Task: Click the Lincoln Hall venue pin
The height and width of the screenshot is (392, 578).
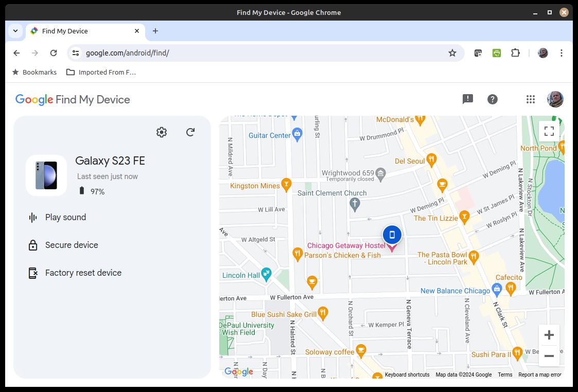Action: tap(266, 274)
